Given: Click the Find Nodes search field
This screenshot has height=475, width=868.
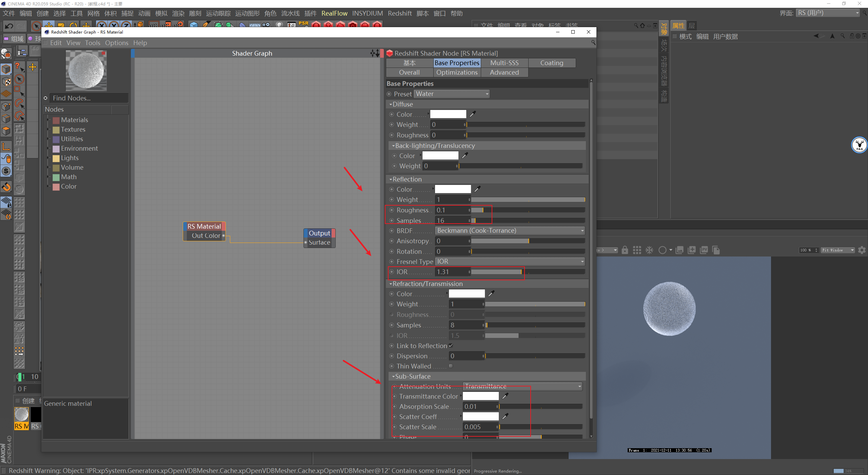Looking at the screenshot, I should pos(89,98).
